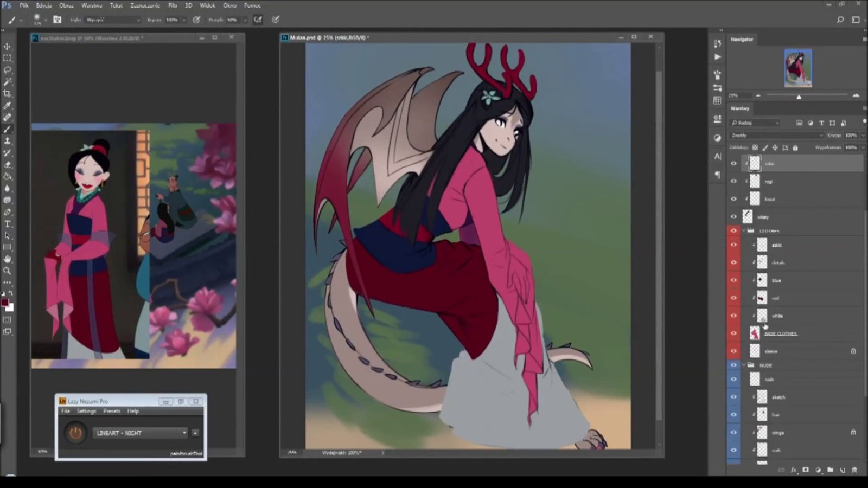Screen dimensions: 868x488
Task: Toggle visibility of the rogi layer
Action: pos(733,181)
